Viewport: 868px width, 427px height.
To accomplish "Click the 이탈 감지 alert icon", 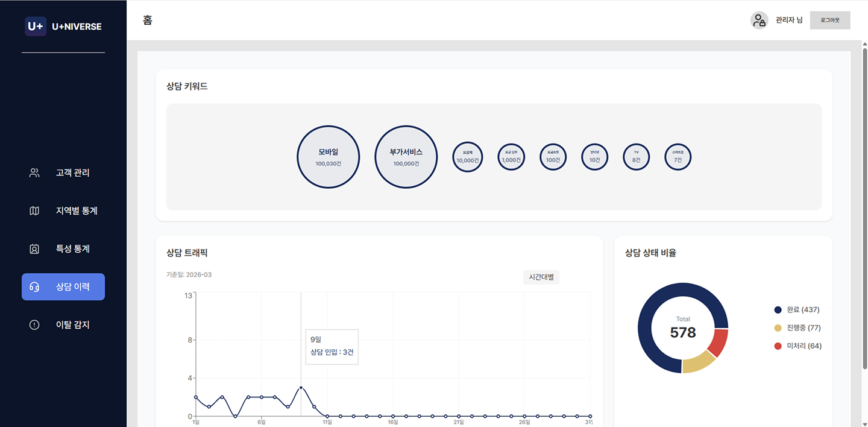I will click(34, 325).
